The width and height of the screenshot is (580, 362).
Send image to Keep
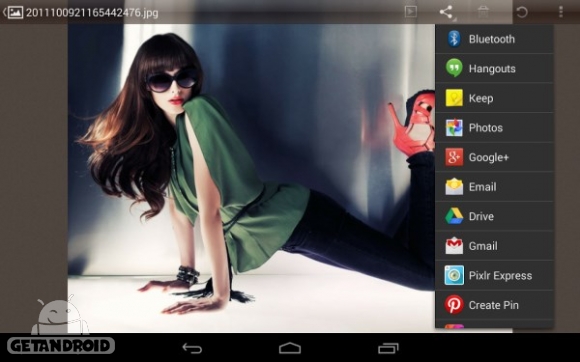point(494,98)
